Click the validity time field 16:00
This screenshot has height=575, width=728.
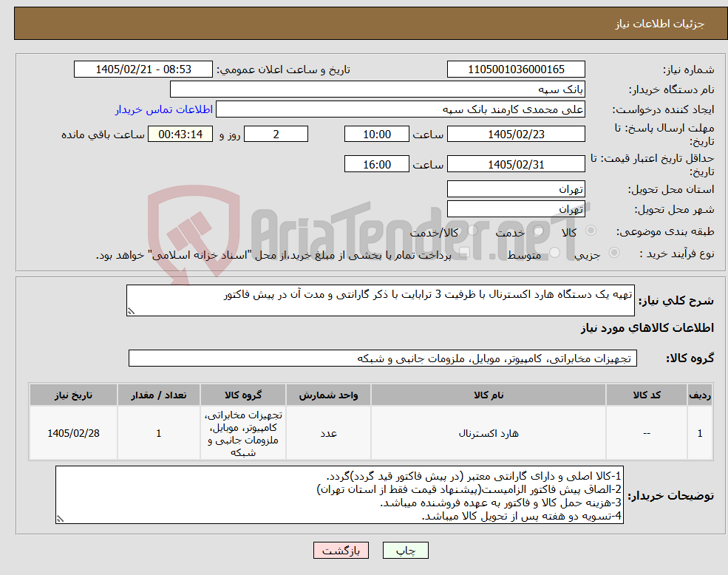coord(376,164)
